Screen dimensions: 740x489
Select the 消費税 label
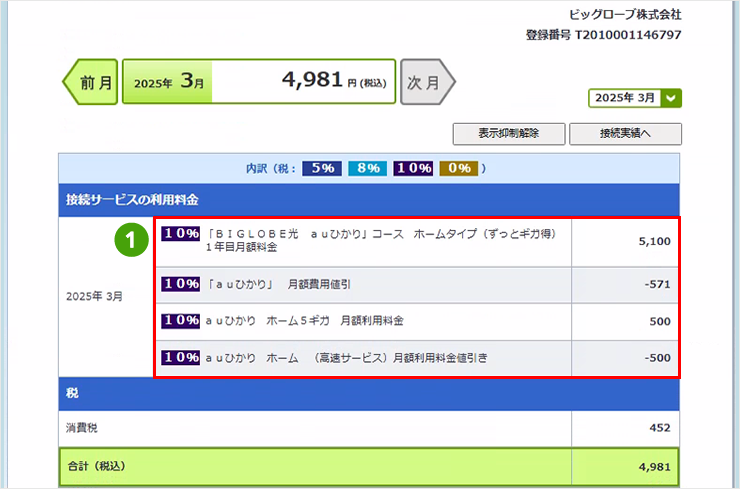[x=82, y=428]
